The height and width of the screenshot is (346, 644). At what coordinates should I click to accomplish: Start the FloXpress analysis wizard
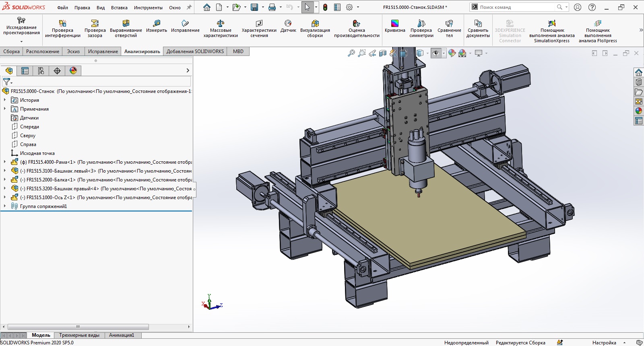tap(598, 31)
